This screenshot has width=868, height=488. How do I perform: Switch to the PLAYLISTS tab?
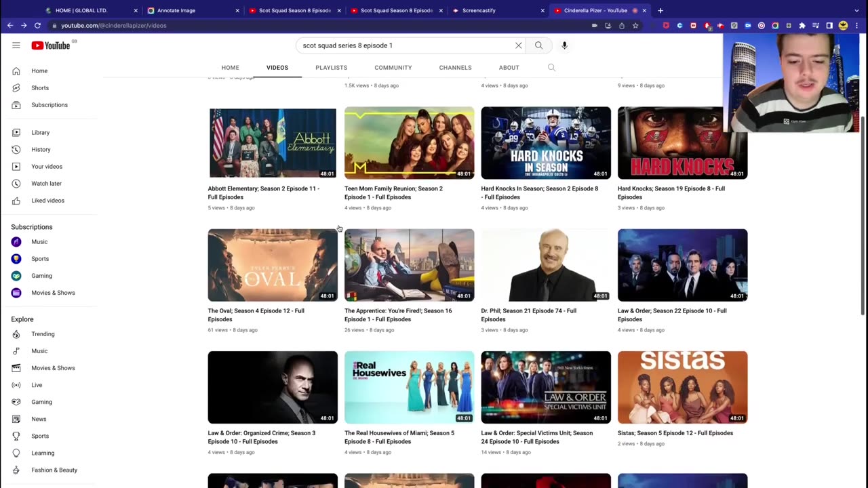pos(331,68)
